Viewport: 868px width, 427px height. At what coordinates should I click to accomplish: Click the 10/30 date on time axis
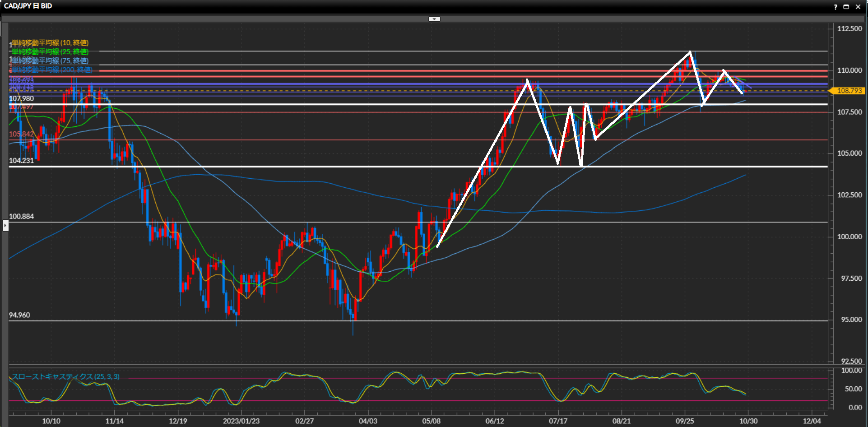coord(748,421)
